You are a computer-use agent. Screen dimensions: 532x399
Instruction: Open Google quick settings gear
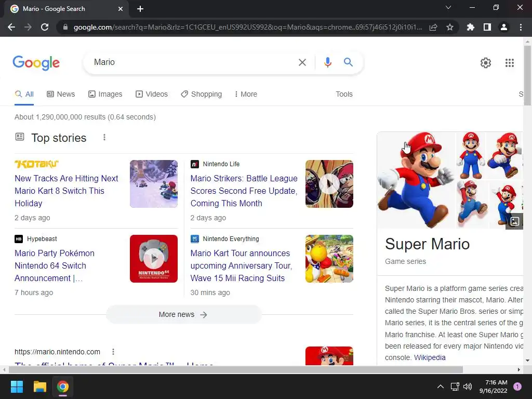(486, 63)
